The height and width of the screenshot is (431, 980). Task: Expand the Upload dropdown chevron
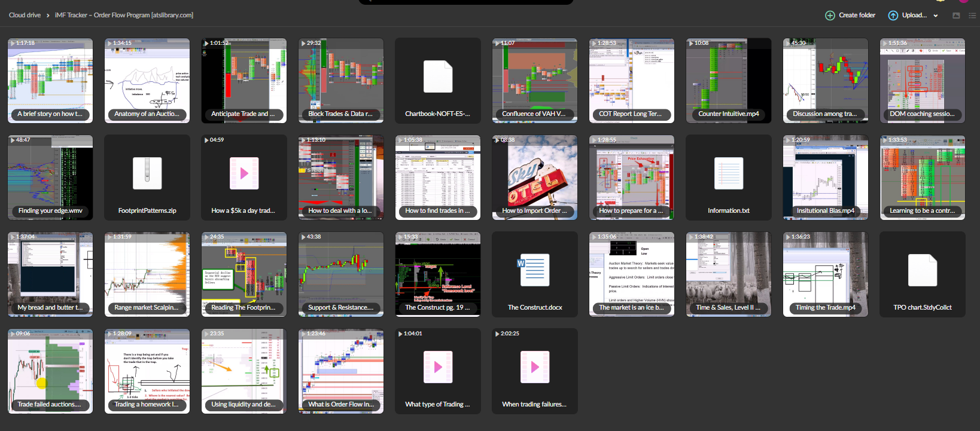936,16
